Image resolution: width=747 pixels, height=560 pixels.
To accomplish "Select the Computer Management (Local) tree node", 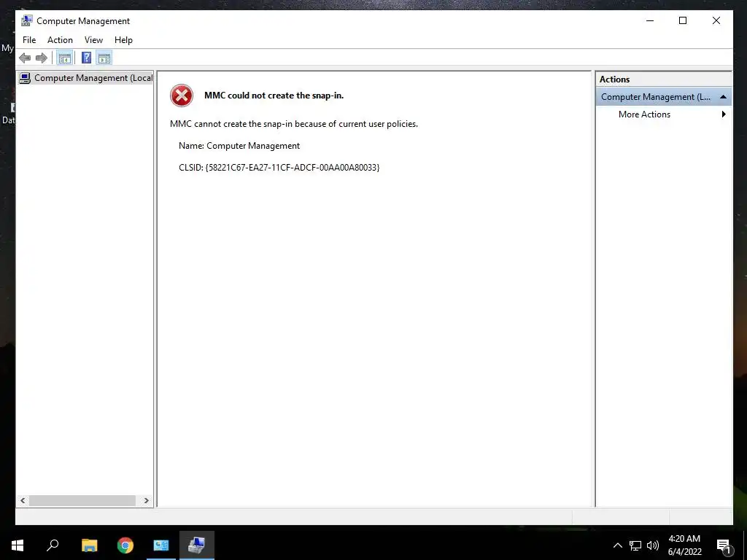I will pos(86,77).
